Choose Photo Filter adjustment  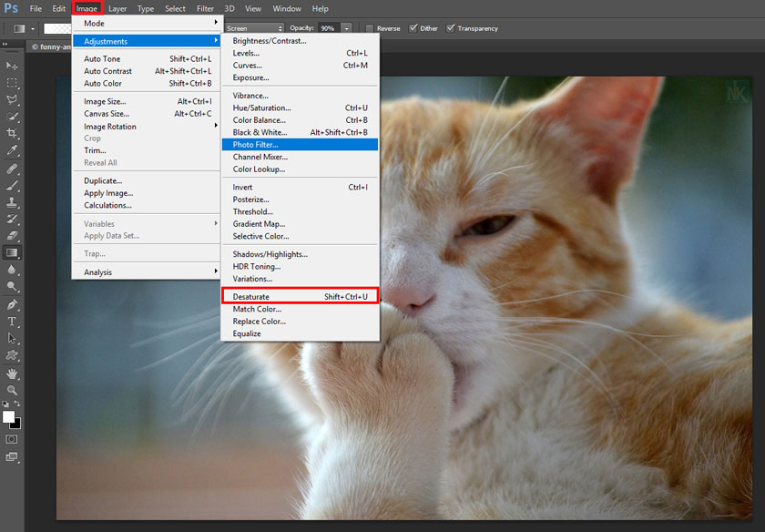tap(300, 145)
